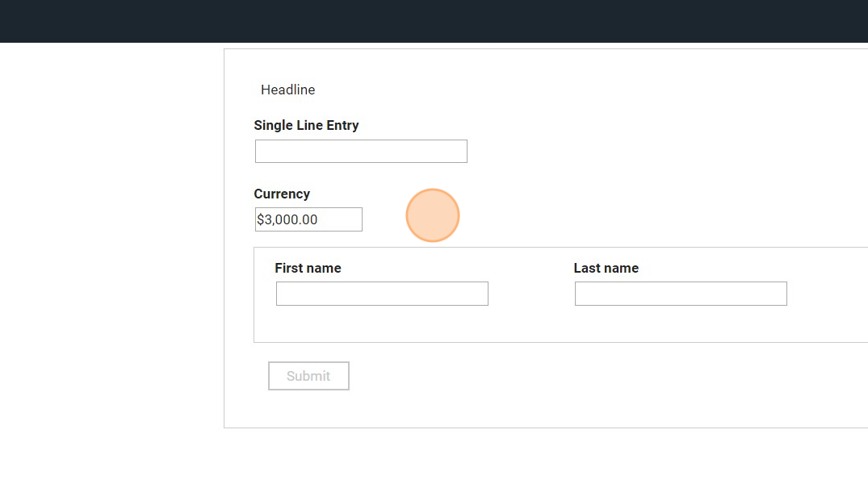Image resolution: width=868 pixels, height=484 pixels.
Task: Select the Last name input box
Action: click(681, 294)
